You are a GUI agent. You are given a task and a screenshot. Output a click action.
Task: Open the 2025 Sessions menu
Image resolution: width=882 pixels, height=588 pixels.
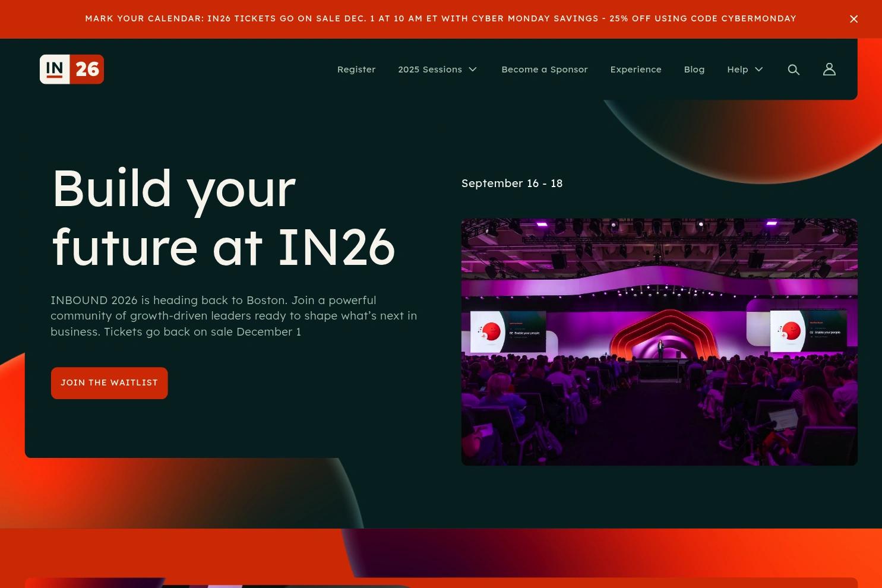430,69
